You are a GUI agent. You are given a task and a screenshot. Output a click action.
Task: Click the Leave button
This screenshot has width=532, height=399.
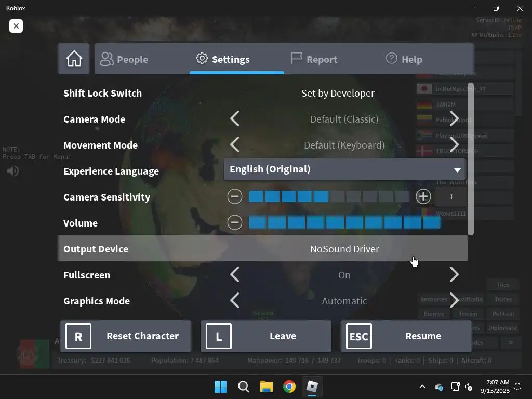coord(266,336)
